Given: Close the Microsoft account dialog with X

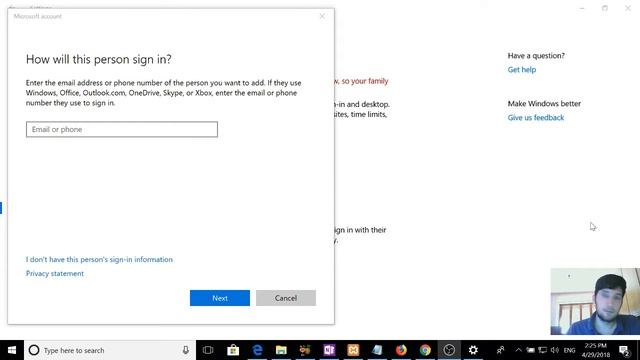Looking at the screenshot, I should click(322, 16).
